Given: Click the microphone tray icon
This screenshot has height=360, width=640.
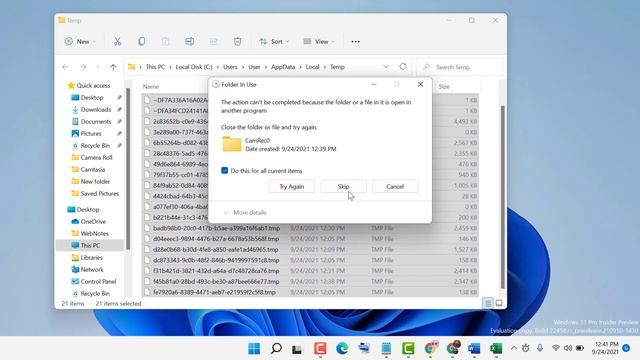Looking at the screenshot, I should point(540,348).
